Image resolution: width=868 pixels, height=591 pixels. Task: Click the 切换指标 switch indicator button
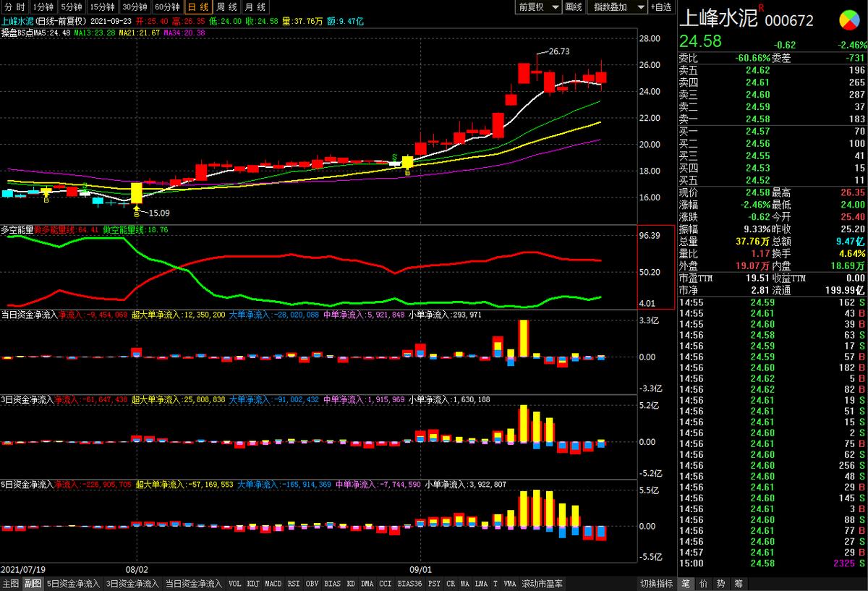click(657, 584)
